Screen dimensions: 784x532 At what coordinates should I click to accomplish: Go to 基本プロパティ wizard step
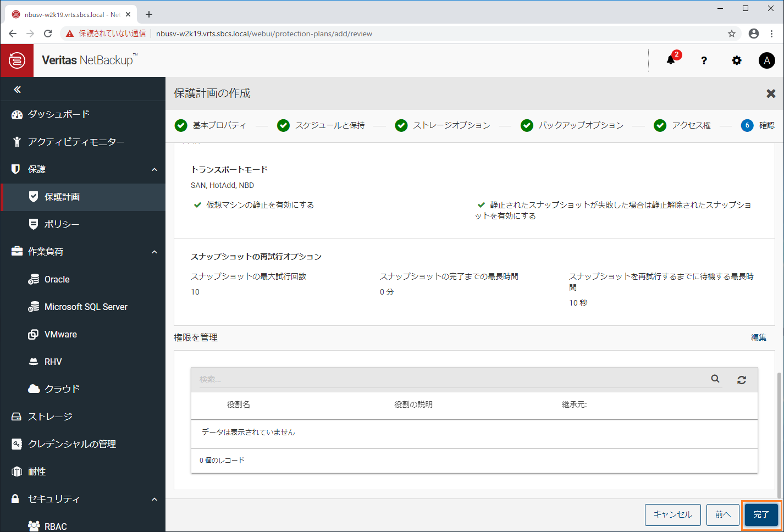pyautogui.click(x=210, y=125)
